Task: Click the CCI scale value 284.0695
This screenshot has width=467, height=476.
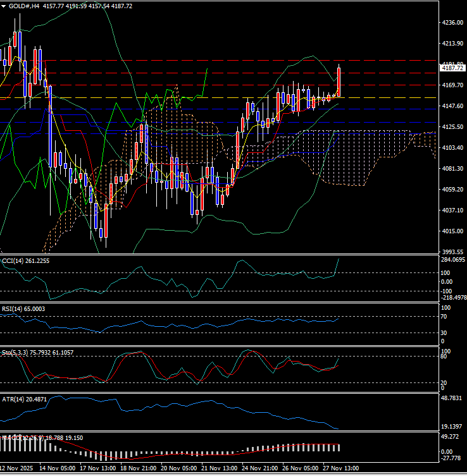Action: click(453, 259)
